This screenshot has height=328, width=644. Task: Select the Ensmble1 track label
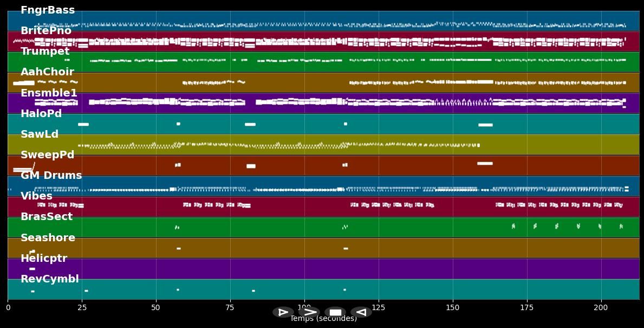coord(49,93)
